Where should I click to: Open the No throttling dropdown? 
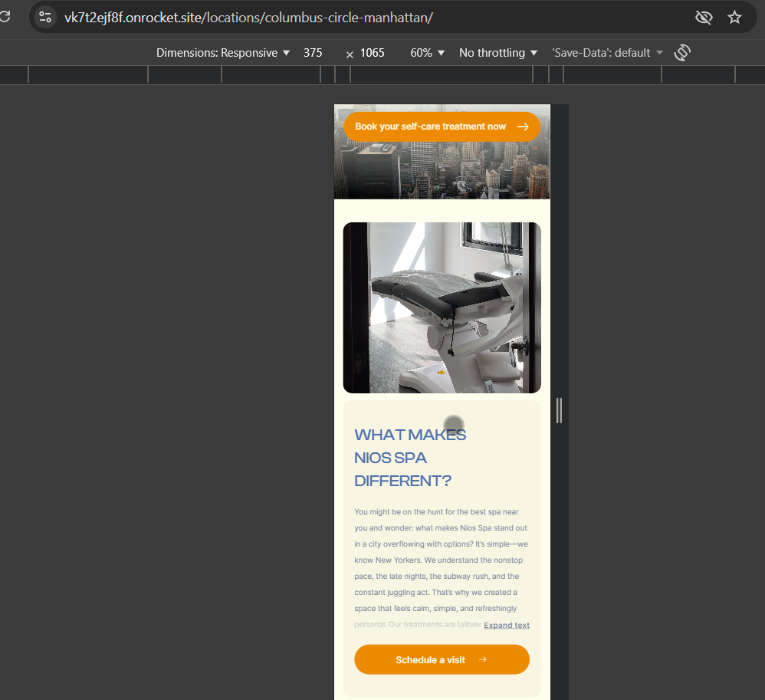coord(498,53)
